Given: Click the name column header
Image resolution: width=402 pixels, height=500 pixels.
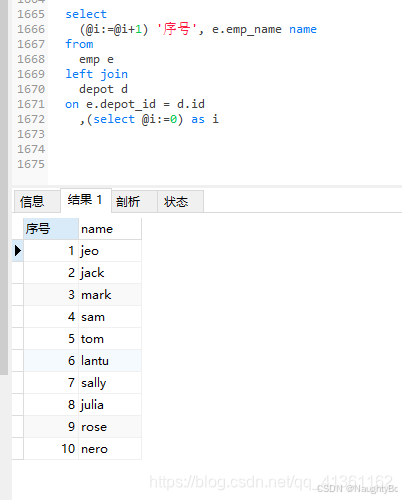Looking at the screenshot, I should pyautogui.click(x=110, y=229).
